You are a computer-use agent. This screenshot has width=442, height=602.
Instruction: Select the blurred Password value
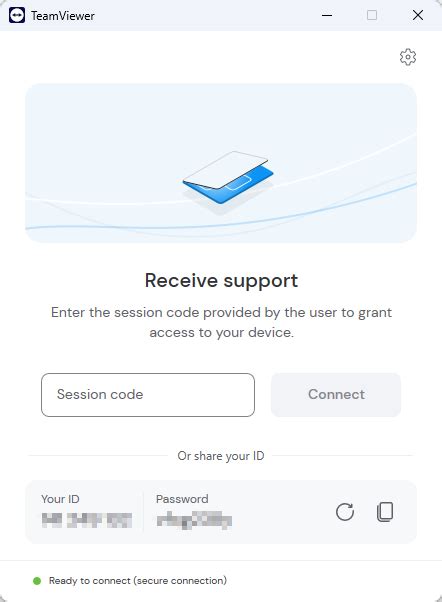(x=194, y=520)
